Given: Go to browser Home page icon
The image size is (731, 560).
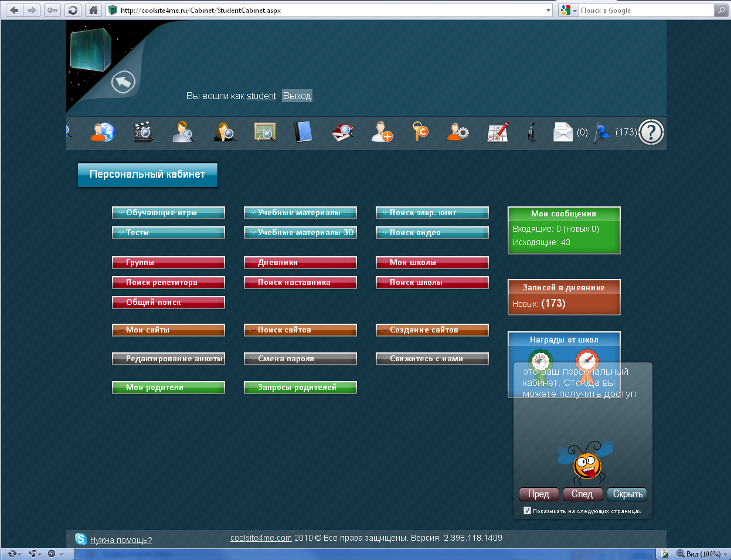Looking at the screenshot, I should coord(93,10).
